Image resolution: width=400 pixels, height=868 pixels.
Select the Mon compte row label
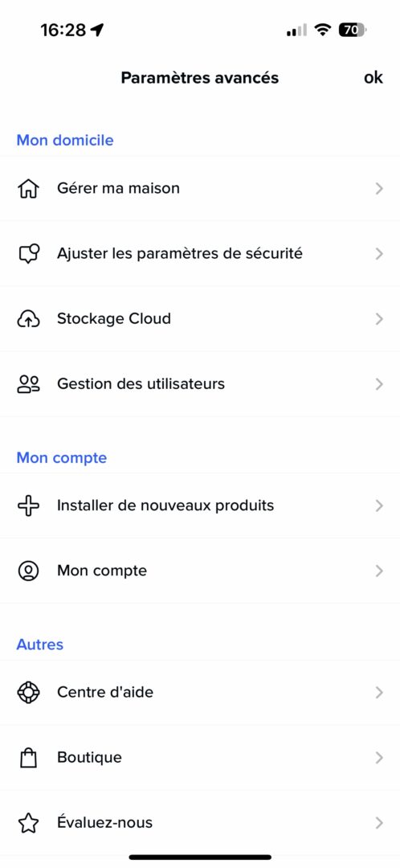pos(102,571)
